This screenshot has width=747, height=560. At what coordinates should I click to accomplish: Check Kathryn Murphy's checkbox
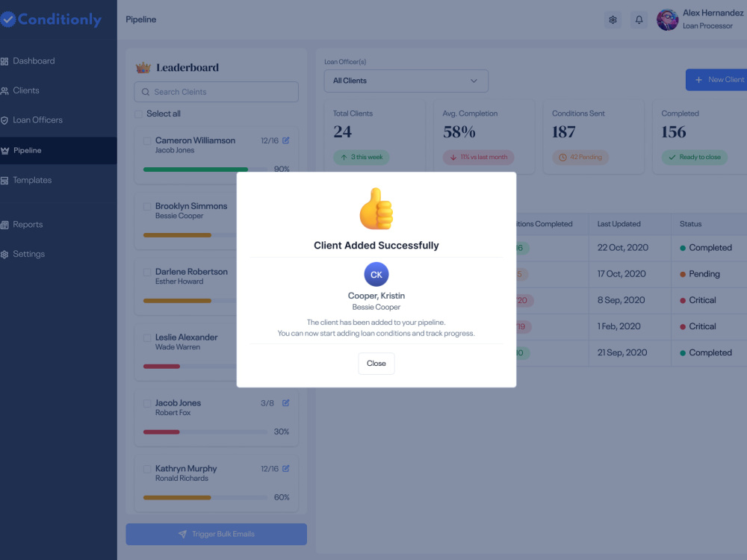[x=147, y=469]
